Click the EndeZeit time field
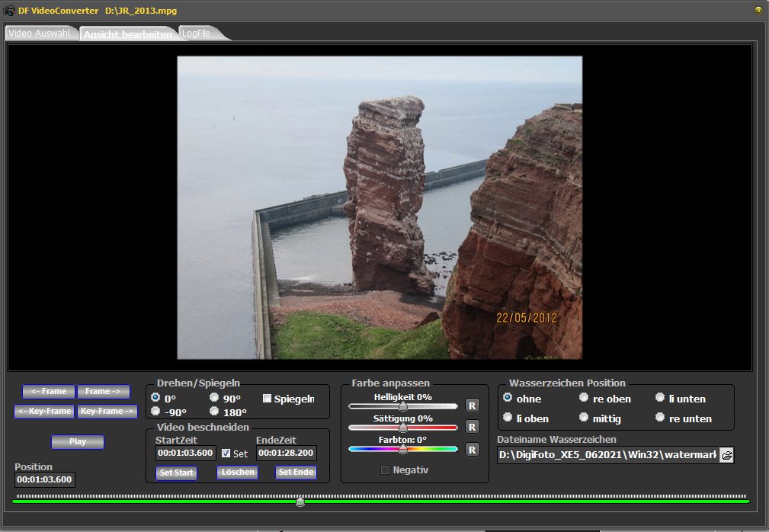 (x=286, y=453)
